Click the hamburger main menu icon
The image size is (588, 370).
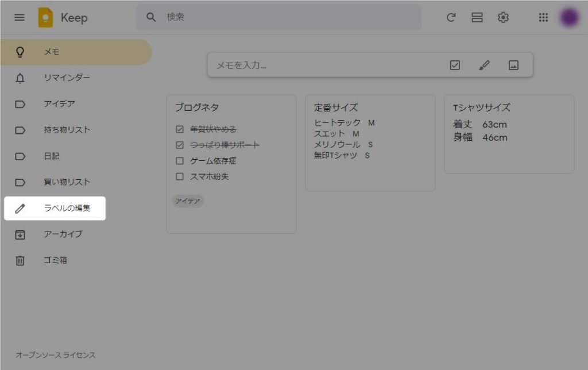20,17
